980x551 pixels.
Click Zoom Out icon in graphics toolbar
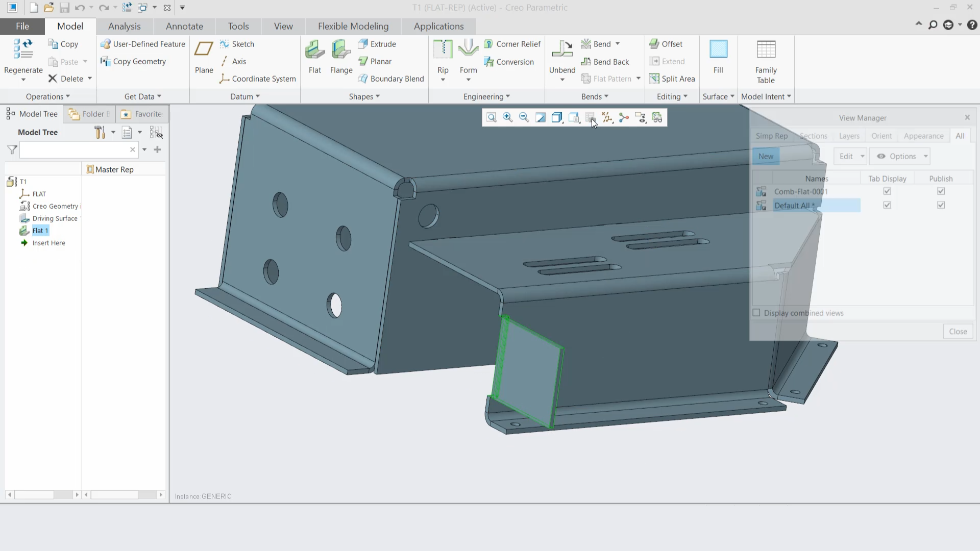pos(524,118)
